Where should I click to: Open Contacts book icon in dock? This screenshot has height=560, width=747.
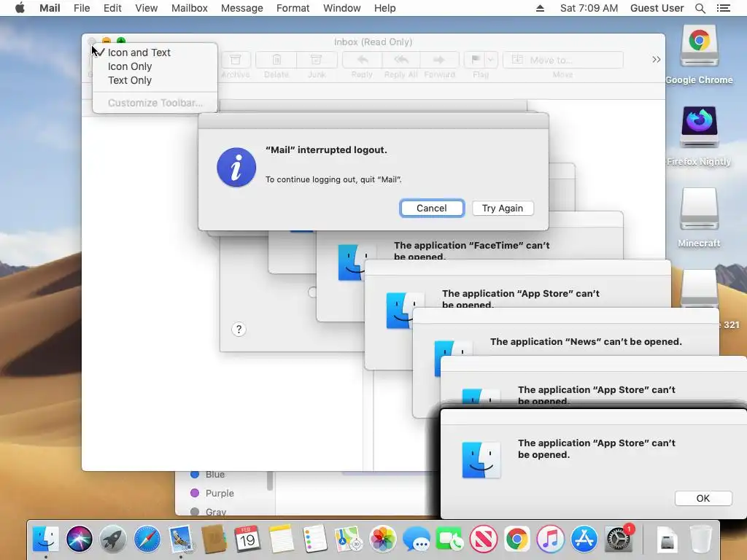pyautogui.click(x=214, y=539)
